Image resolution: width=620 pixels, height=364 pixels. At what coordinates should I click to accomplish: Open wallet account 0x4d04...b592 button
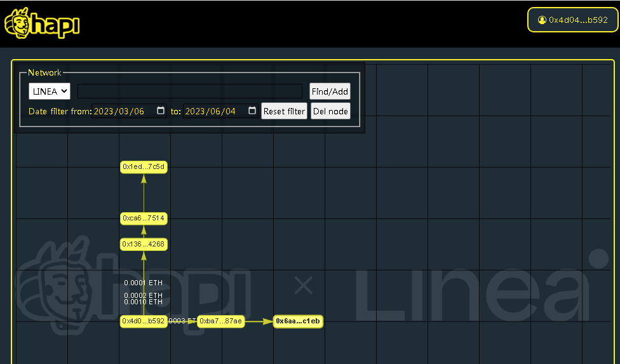coord(572,20)
